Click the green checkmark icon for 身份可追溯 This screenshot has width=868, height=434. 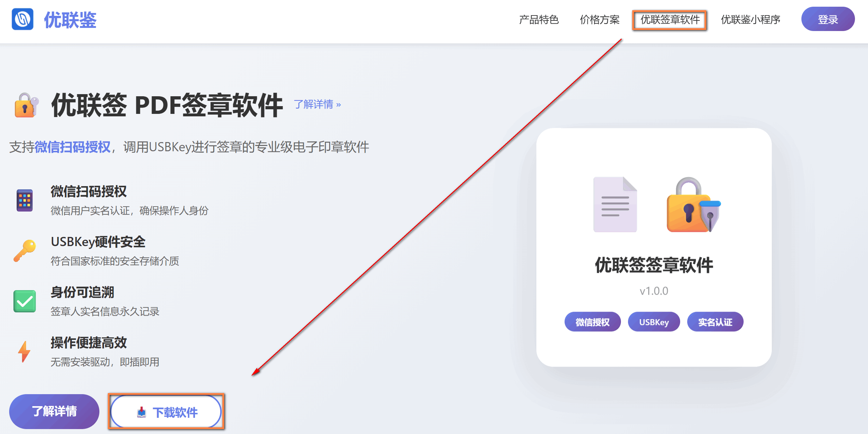pos(24,301)
